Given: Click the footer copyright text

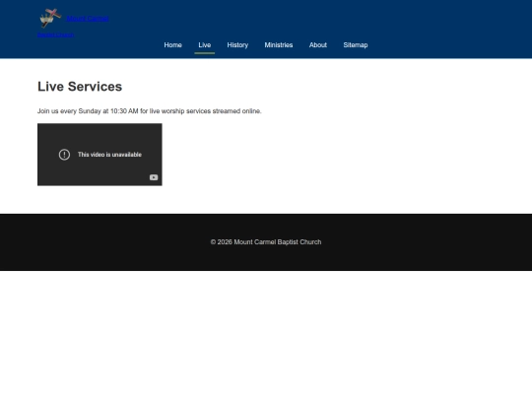Looking at the screenshot, I should (266, 242).
